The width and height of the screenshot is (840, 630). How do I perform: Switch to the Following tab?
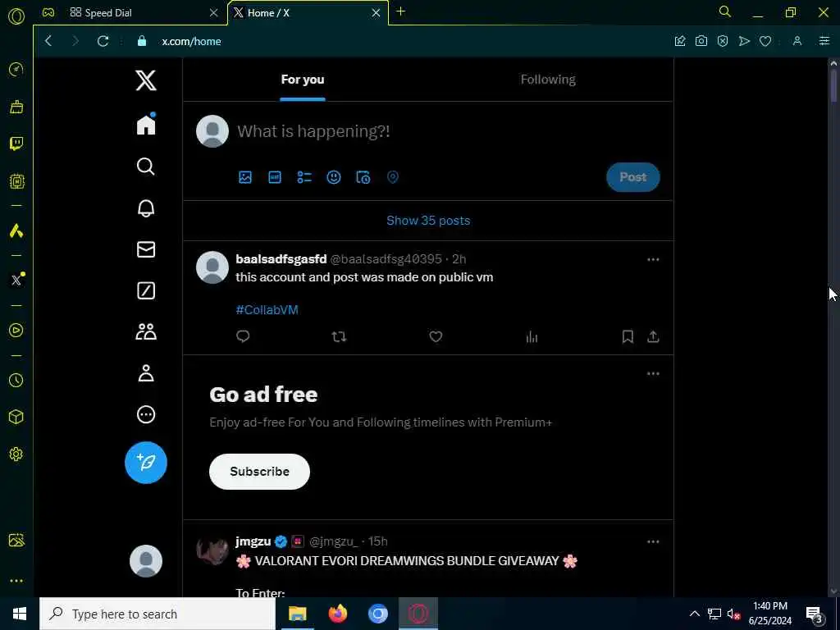click(548, 80)
